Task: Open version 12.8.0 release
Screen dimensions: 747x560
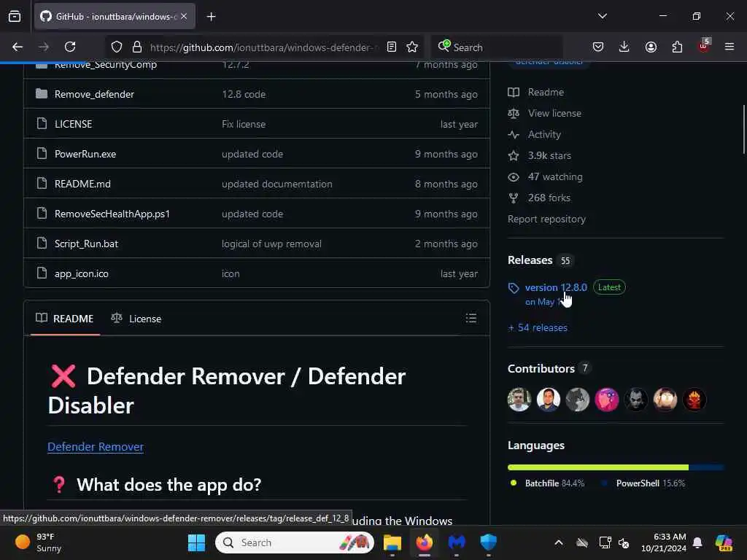Action: point(556,287)
